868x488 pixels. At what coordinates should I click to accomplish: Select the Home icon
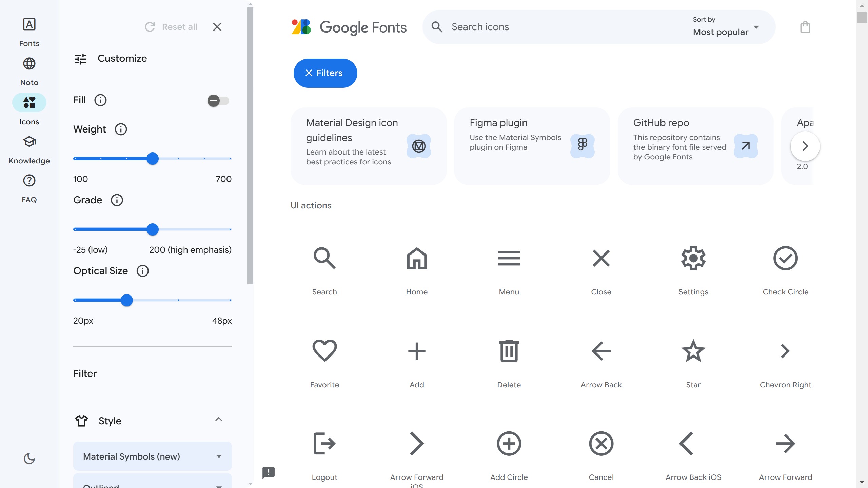point(417,258)
